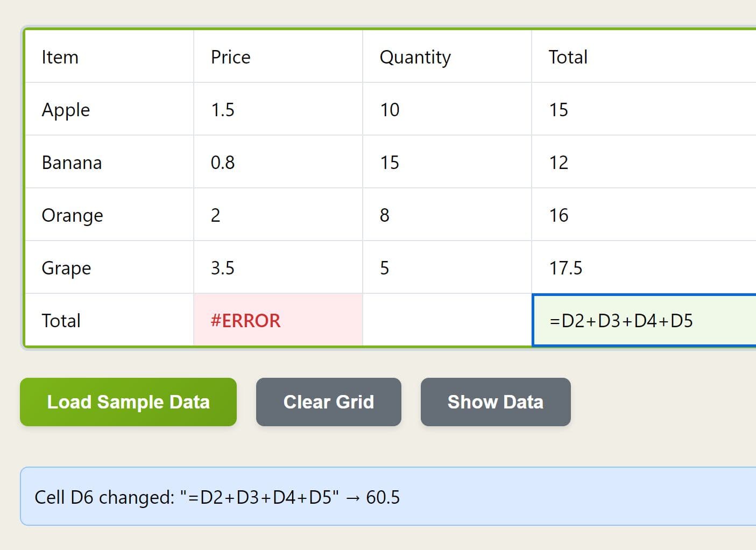This screenshot has height=550, width=756.
Task: Select the Banana price cell 0.8
Action: pyautogui.click(x=278, y=162)
